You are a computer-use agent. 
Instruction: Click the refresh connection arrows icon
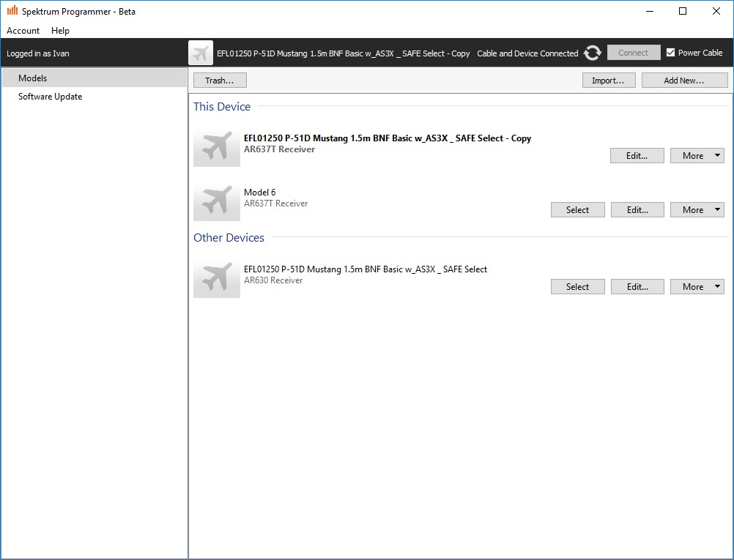click(593, 53)
